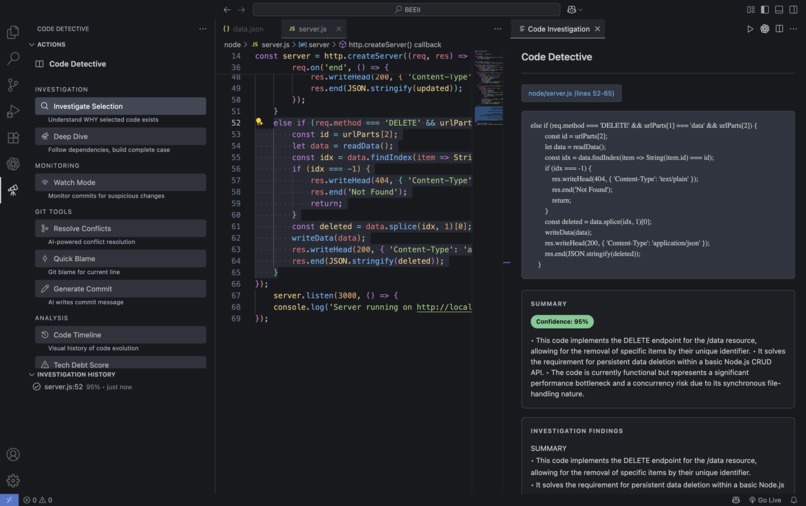
Task: Start Watch Mode monitoring
Action: [120, 182]
